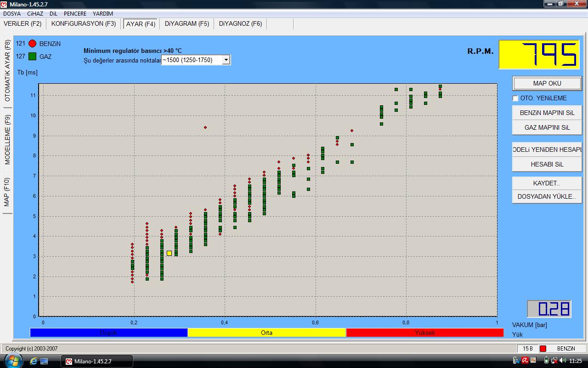Open the DiL menu

(x=53, y=14)
